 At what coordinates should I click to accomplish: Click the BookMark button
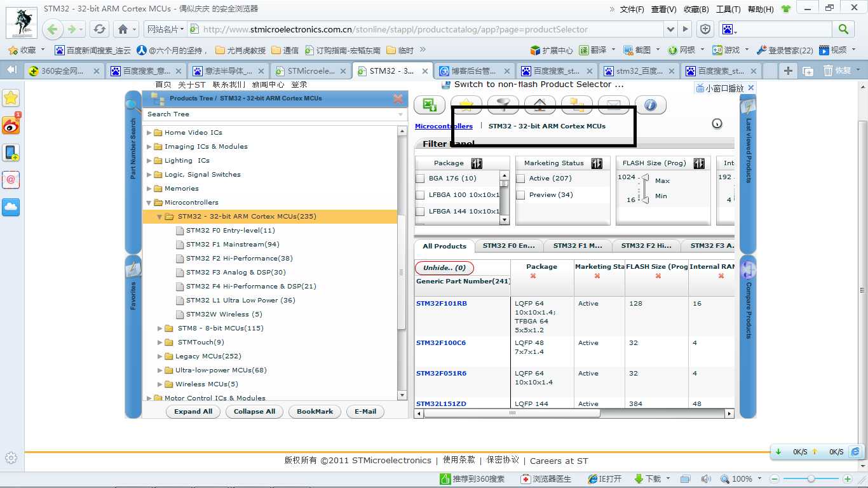coord(315,412)
